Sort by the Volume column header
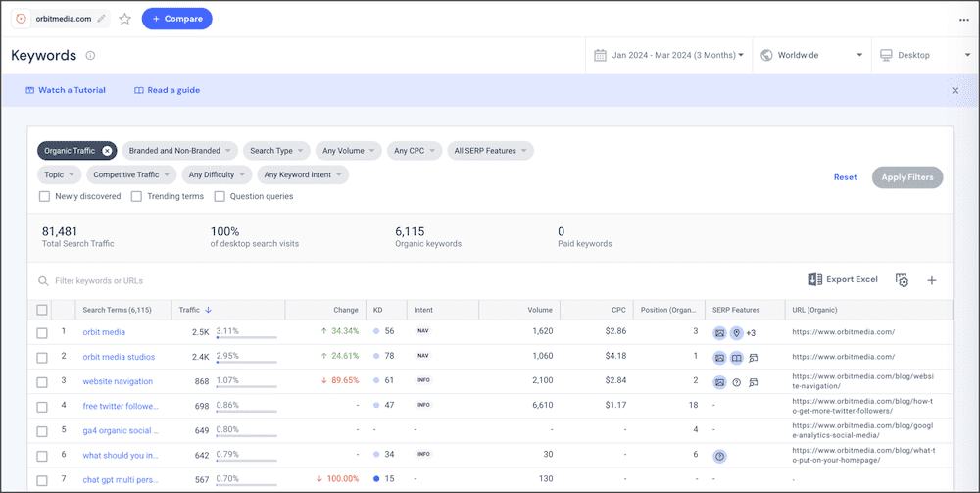 (x=540, y=310)
